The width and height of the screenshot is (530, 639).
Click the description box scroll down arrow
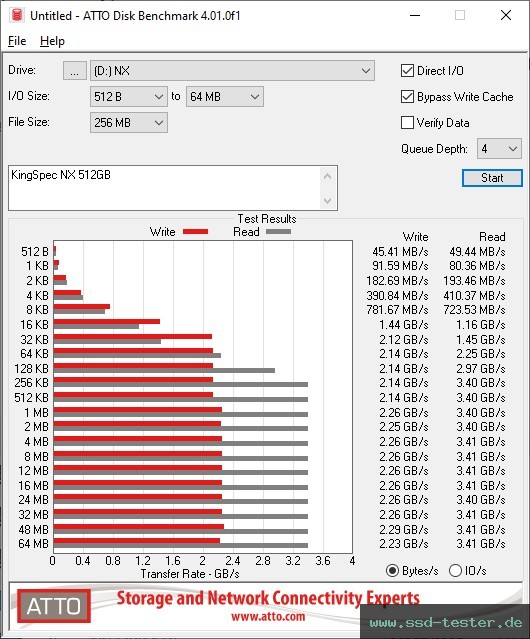click(328, 200)
